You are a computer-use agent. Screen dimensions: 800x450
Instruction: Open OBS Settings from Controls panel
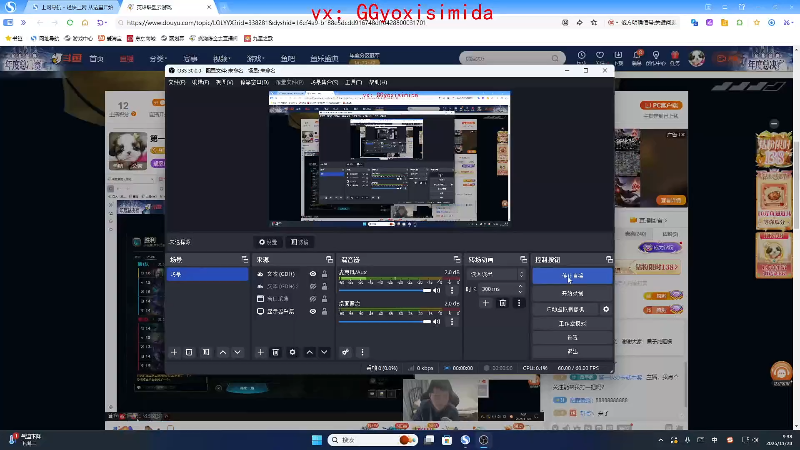572,337
